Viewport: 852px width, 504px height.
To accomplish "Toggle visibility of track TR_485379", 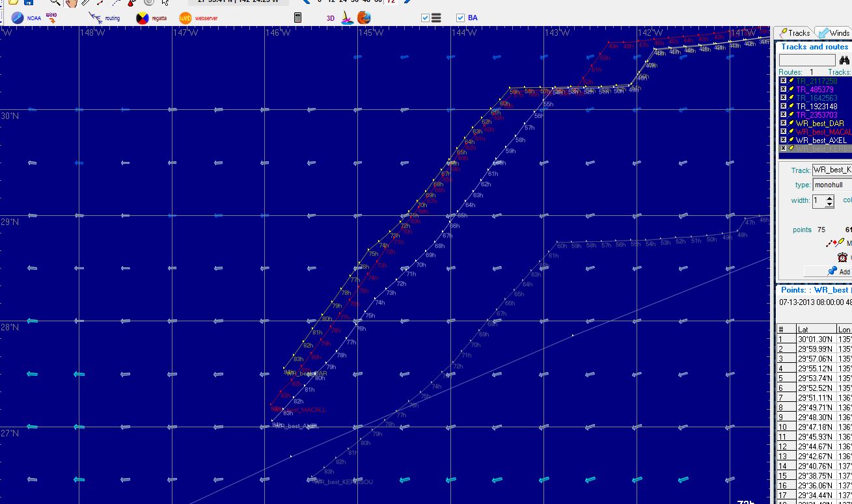I will [x=783, y=90].
